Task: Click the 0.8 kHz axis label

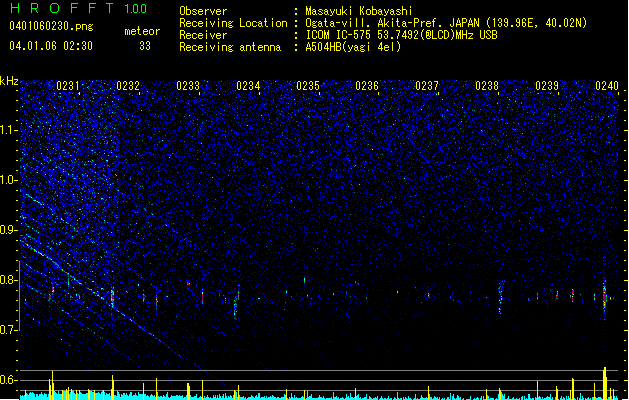Action: click(9, 280)
